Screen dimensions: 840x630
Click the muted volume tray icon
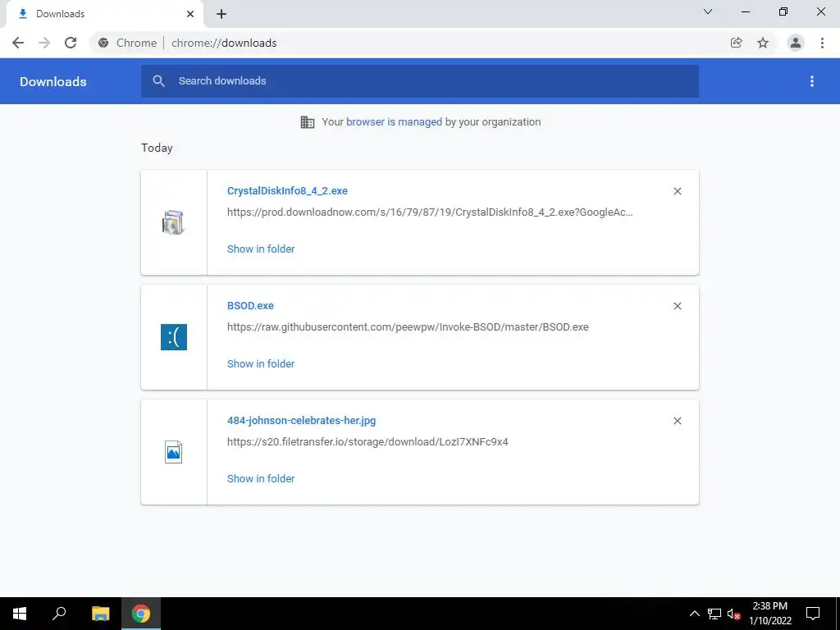point(734,614)
